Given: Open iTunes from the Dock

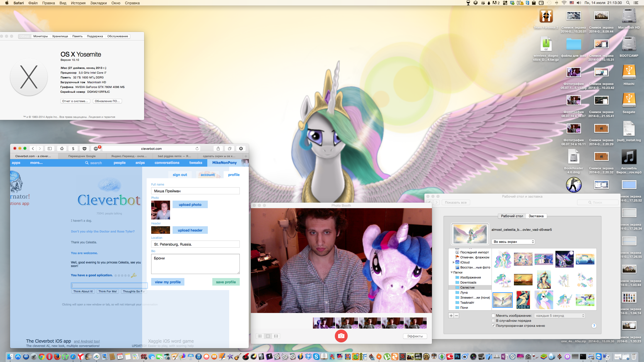Looking at the screenshot, I should [198, 356].
